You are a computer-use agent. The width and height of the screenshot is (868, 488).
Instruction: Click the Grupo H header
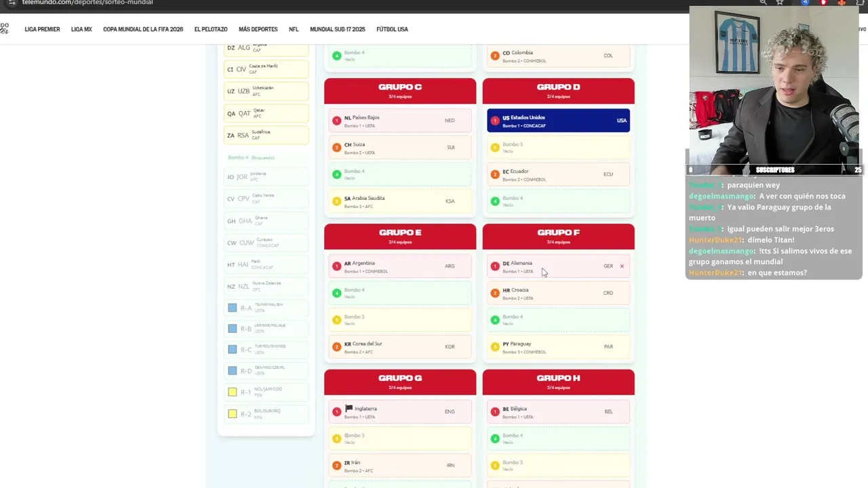558,382
